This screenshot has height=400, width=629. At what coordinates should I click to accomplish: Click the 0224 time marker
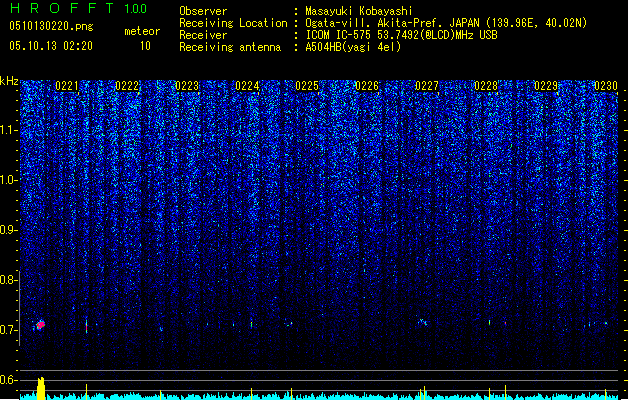(x=247, y=86)
